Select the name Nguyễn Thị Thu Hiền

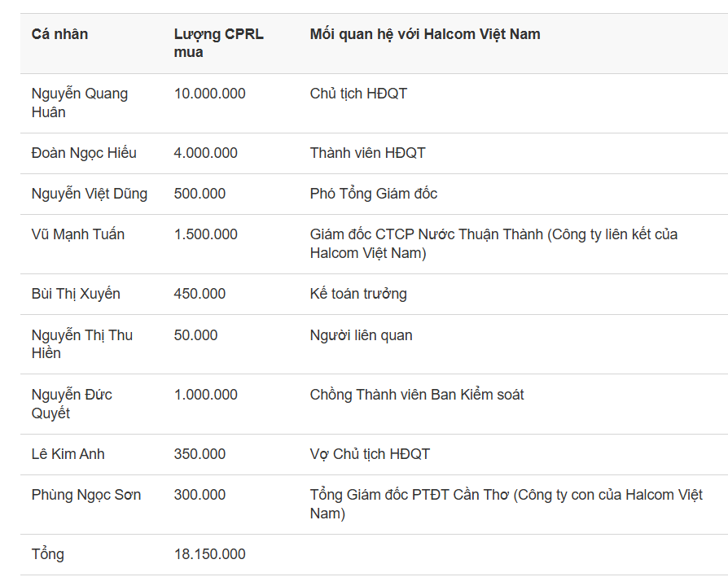click(x=81, y=343)
